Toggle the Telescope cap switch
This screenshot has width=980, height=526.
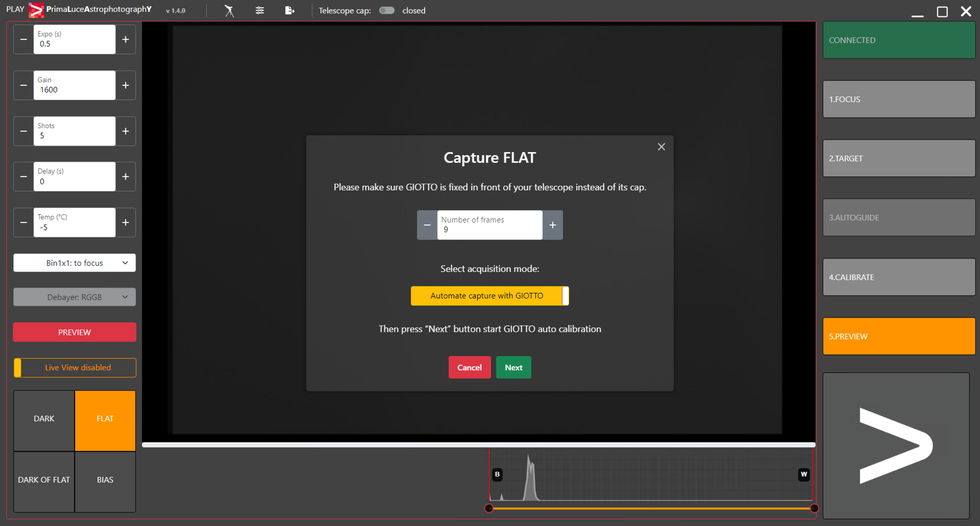pos(387,11)
